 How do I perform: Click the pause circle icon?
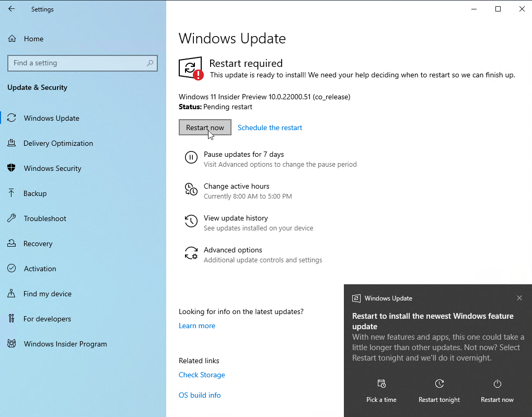click(191, 157)
